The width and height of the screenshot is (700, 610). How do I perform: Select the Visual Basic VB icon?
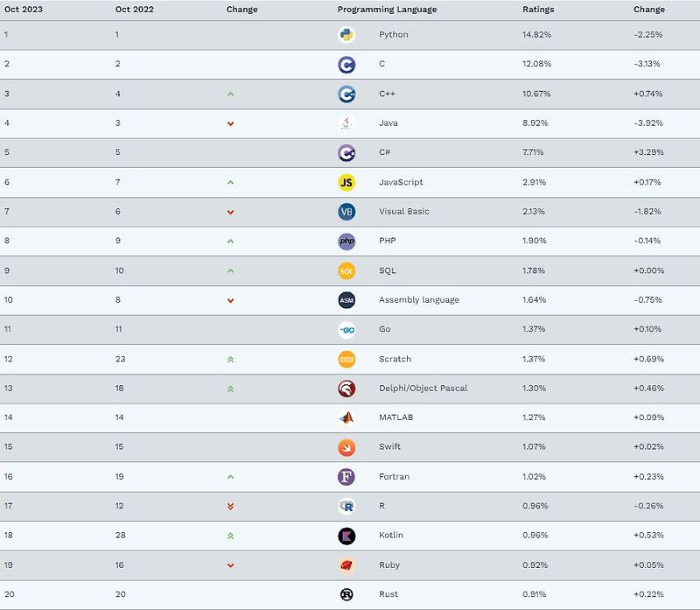coord(346,212)
